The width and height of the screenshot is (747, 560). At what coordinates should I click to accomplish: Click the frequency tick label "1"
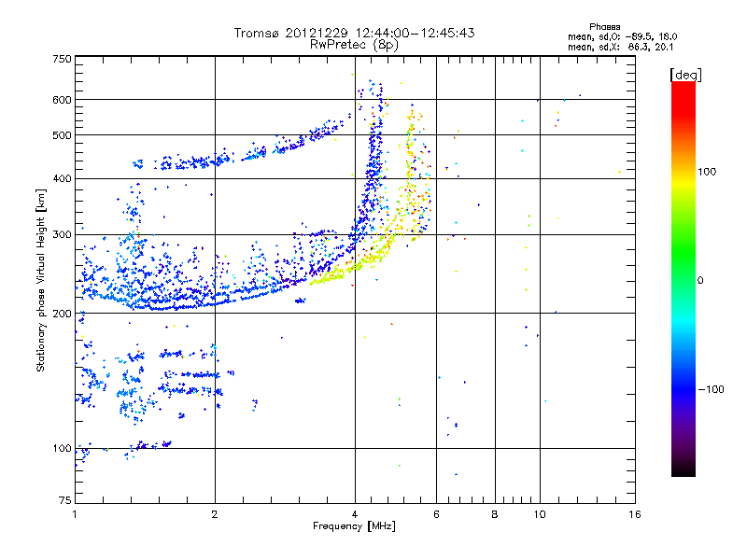75,514
